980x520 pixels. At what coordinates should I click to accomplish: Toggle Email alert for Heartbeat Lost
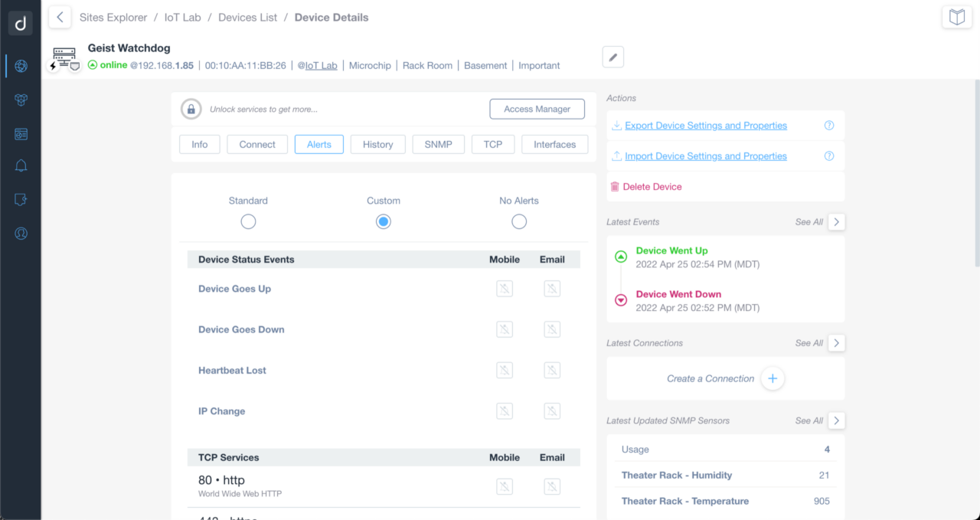tap(552, 370)
